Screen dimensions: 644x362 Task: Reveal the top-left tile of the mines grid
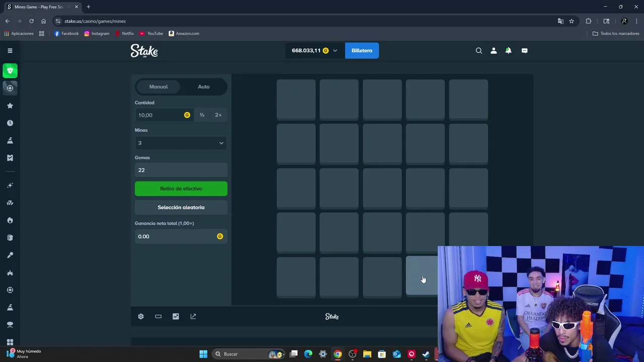pos(296,99)
